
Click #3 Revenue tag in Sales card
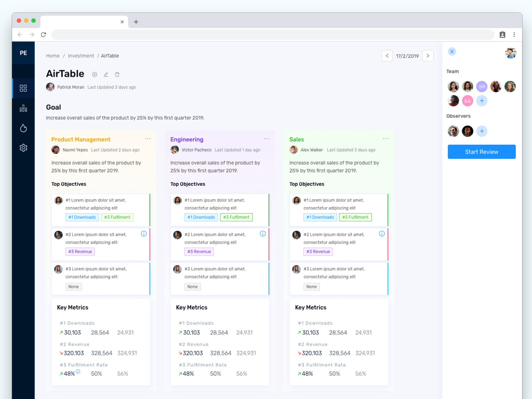pyautogui.click(x=318, y=251)
